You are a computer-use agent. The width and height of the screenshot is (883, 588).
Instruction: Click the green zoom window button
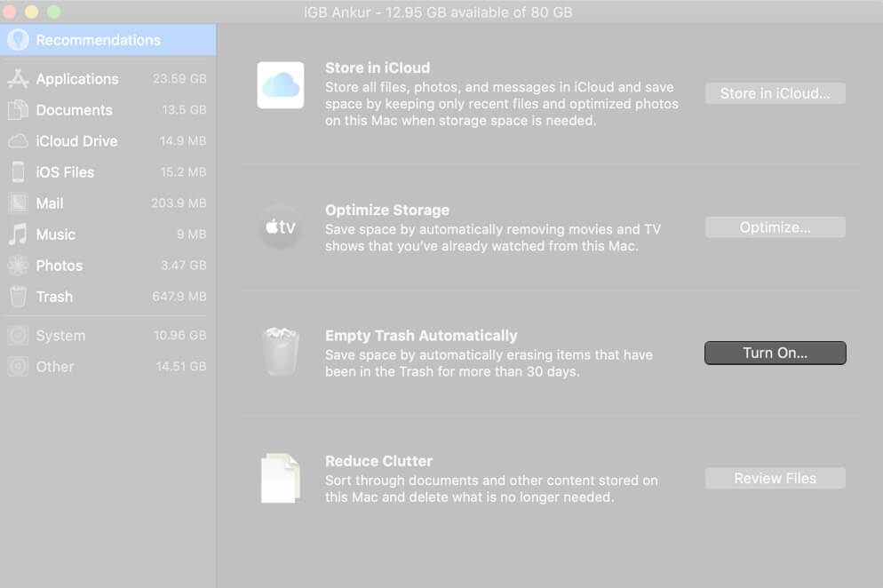[x=53, y=12]
